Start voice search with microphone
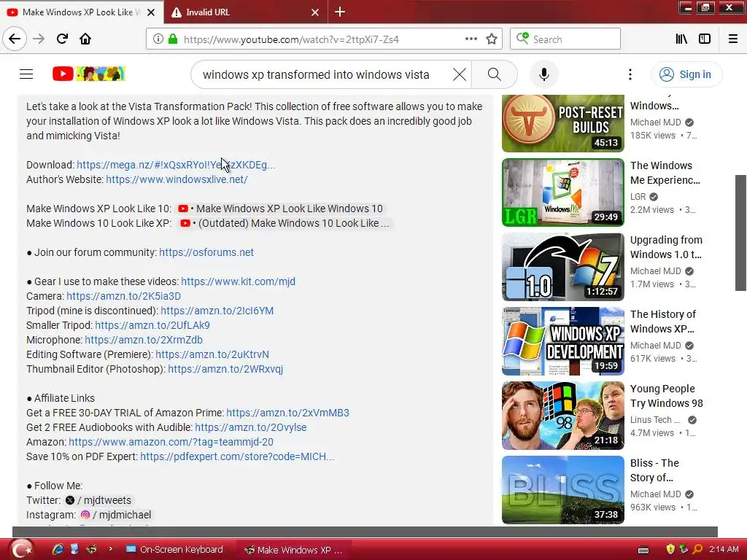Viewport: 747px width, 560px height. (543, 74)
